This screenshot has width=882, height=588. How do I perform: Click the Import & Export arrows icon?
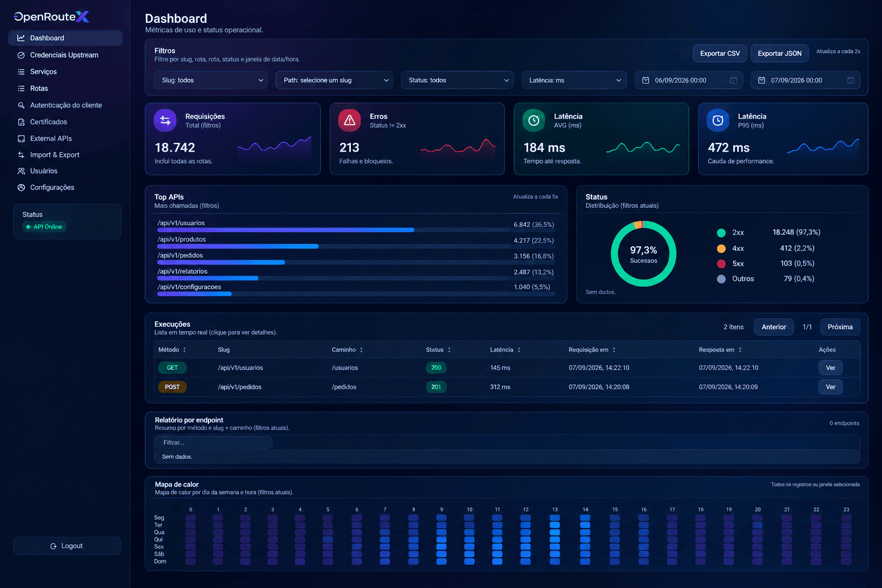21,155
